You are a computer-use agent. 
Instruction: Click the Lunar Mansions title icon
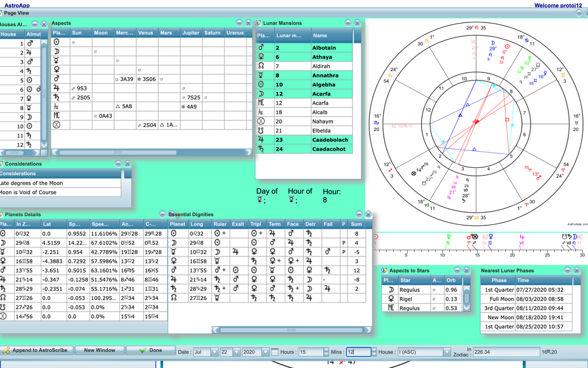pos(258,23)
